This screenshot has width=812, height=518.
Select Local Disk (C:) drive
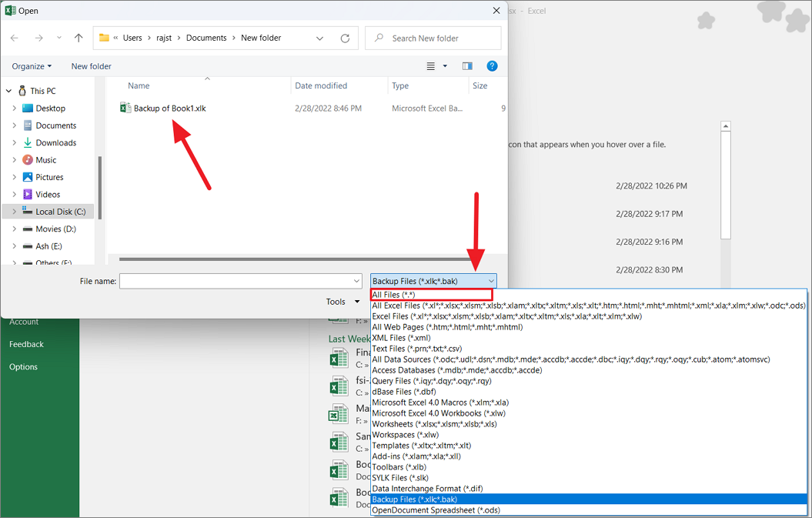click(x=60, y=212)
